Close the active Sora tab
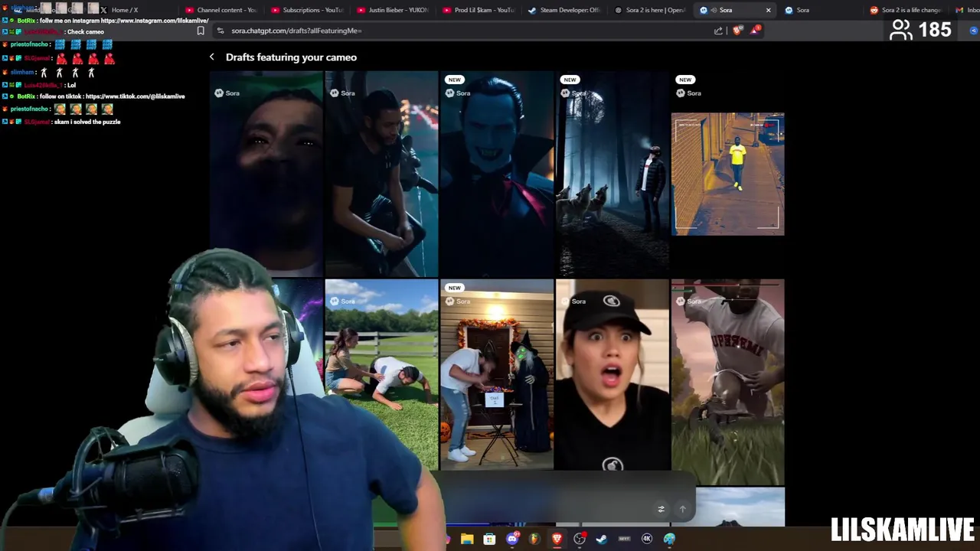Viewport: 980px width, 551px height. pos(768,10)
